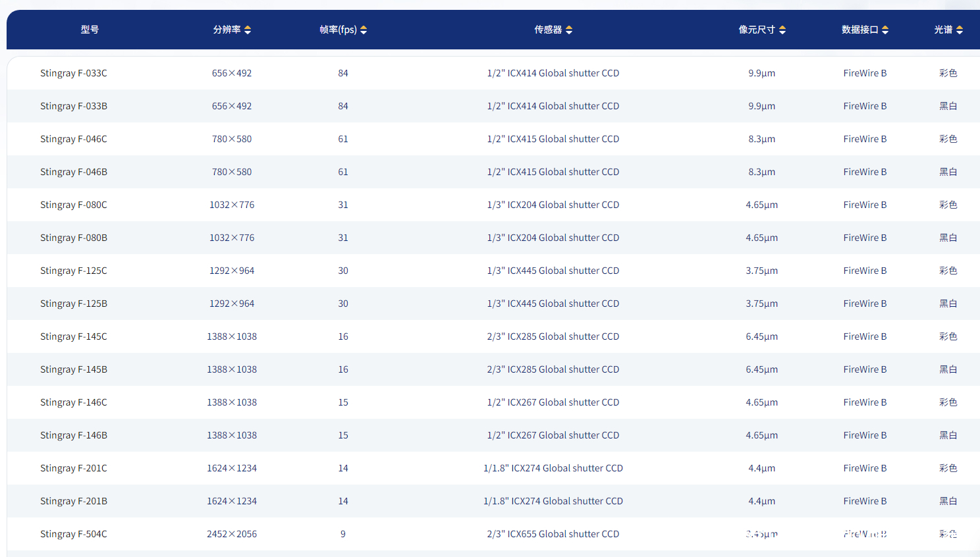Click 1388×1038 resolution in F-145C row

232,336
